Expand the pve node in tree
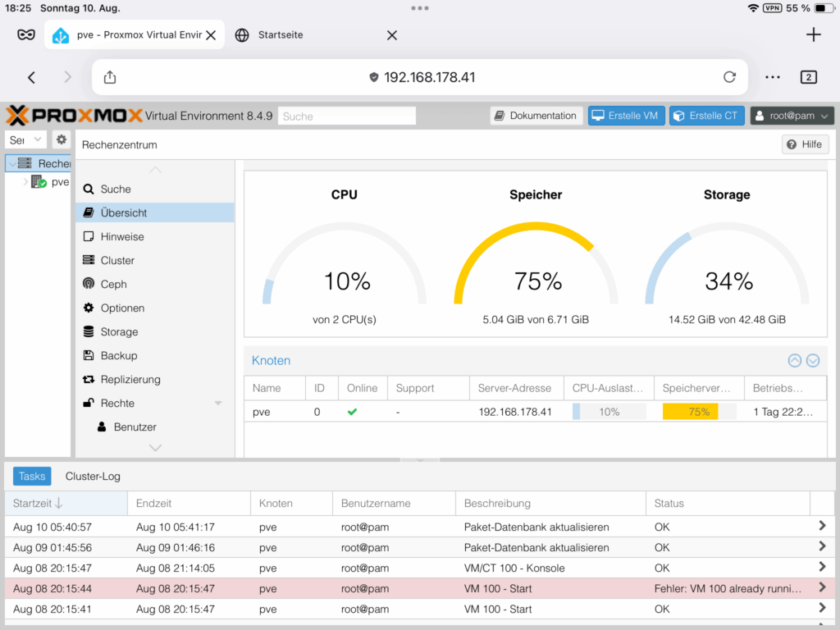 pyautogui.click(x=26, y=182)
